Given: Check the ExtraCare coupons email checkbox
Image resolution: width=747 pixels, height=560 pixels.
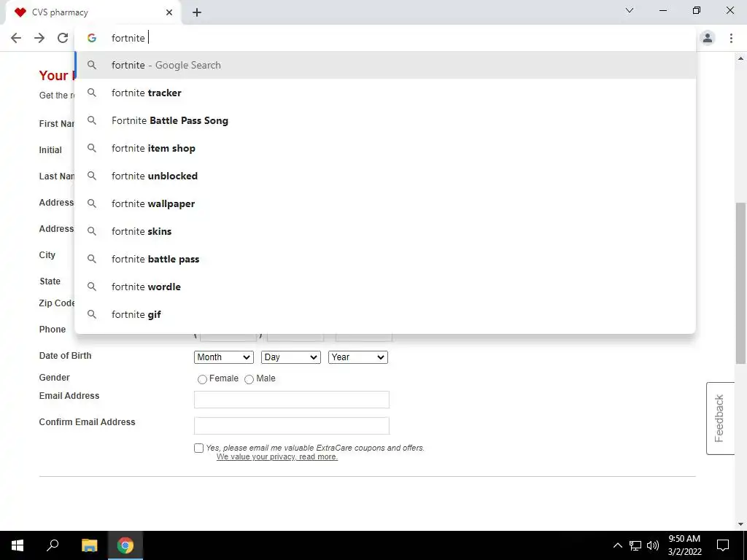Looking at the screenshot, I should tap(198, 448).
